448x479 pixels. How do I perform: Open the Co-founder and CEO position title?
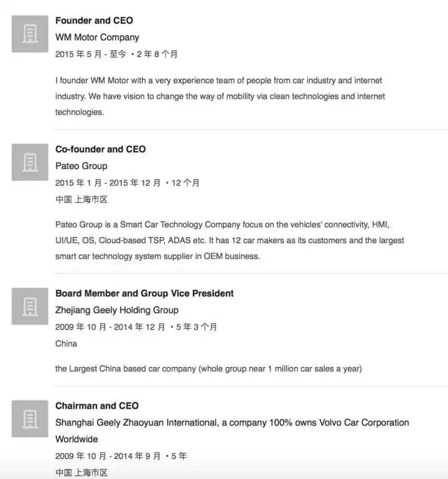[x=101, y=149]
